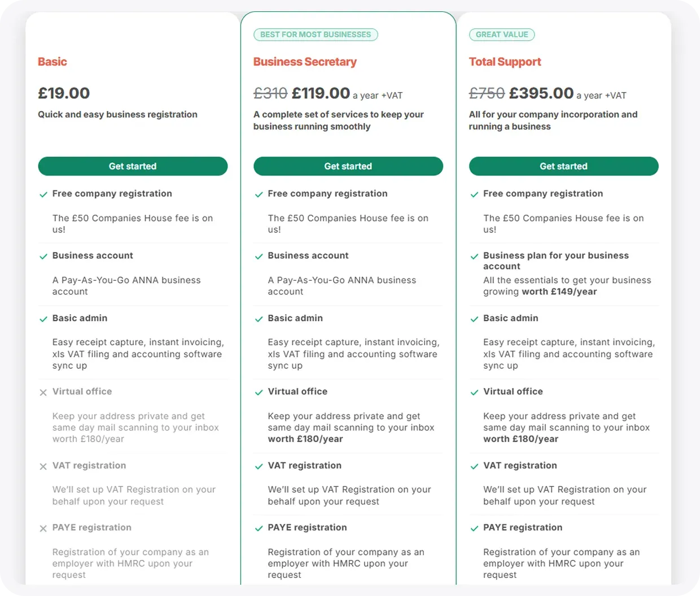Select the Total Support plan heading
Screen dimensions: 700x596
(505, 62)
